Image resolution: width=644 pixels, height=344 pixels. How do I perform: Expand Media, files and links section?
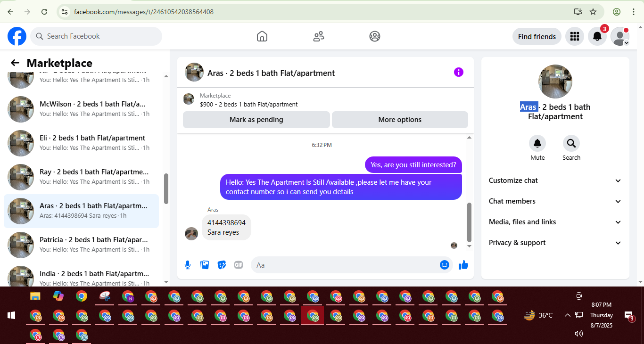pos(555,222)
